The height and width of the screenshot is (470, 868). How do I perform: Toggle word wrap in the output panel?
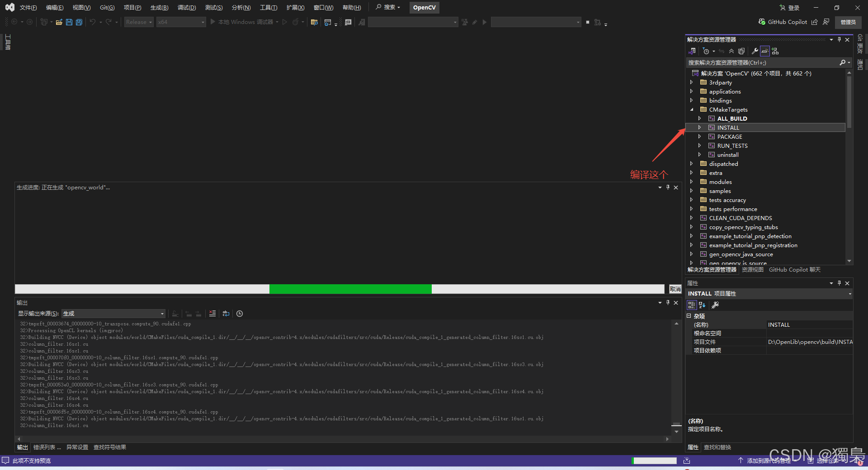226,314
